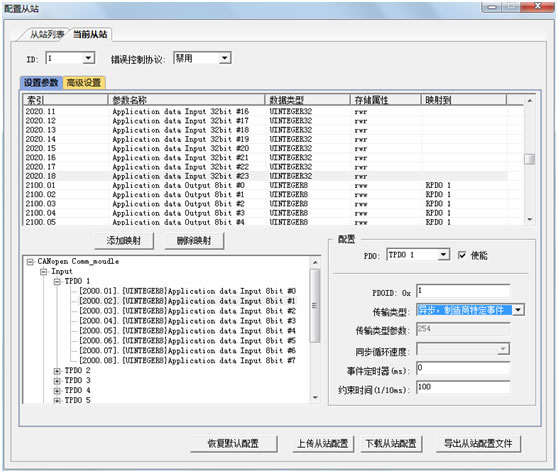Click the 添加映射 button
Screen dimensions: 558x473
(x=124, y=241)
